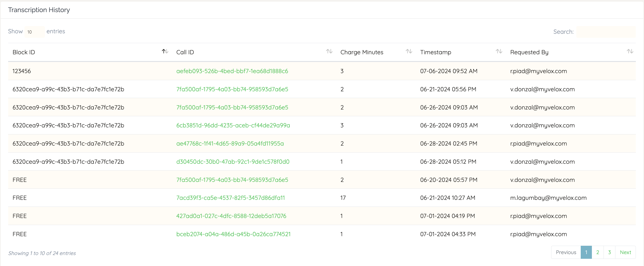Open call link aefeb093-526b-4bed-bbf7-1ea68d1888c6
Image resolution: width=644 pixels, height=266 pixels.
tap(232, 71)
